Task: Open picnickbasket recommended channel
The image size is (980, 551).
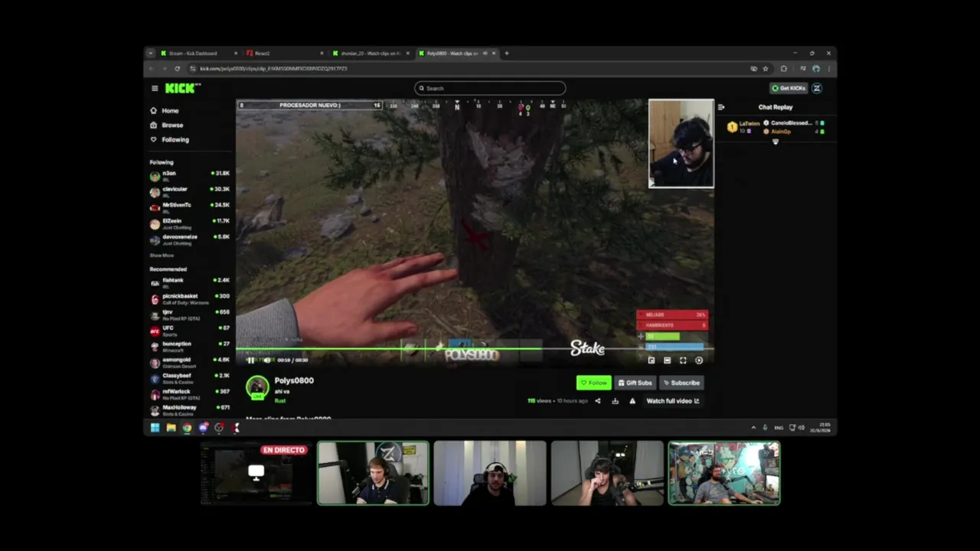Action: [x=190, y=299]
